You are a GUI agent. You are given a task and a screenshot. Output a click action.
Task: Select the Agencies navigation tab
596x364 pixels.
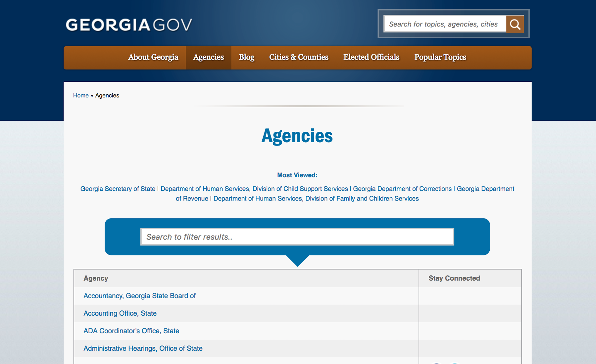(x=209, y=57)
